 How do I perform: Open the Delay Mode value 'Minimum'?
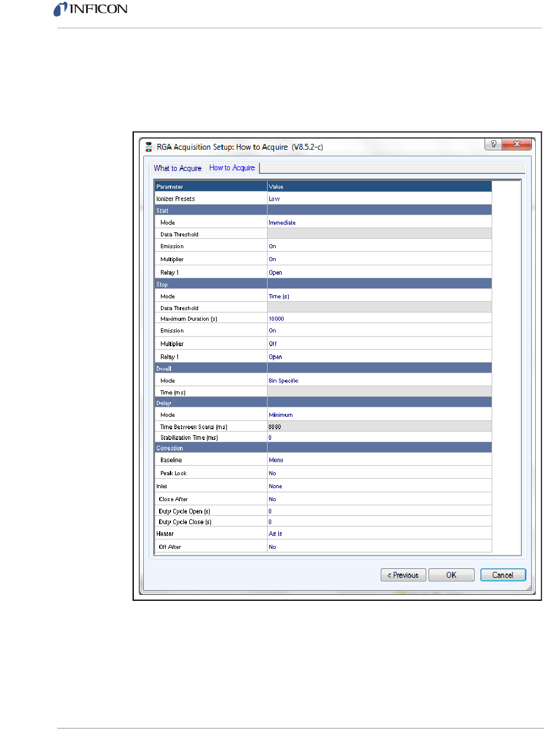380,414
